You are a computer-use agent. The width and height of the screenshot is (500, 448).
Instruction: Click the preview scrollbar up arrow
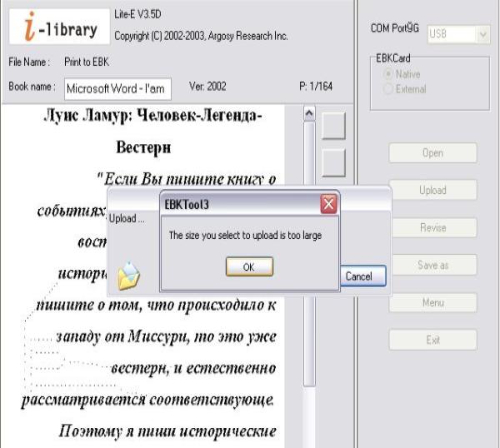tap(309, 114)
